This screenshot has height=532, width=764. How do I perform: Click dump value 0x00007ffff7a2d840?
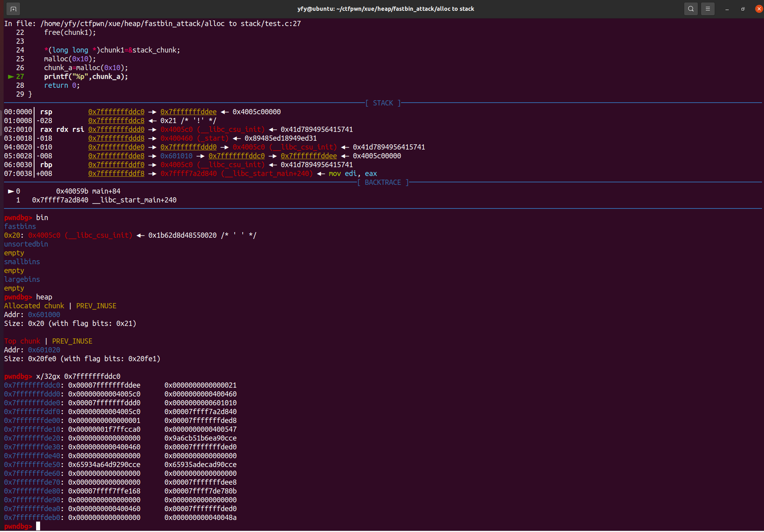(x=201, y=412)
